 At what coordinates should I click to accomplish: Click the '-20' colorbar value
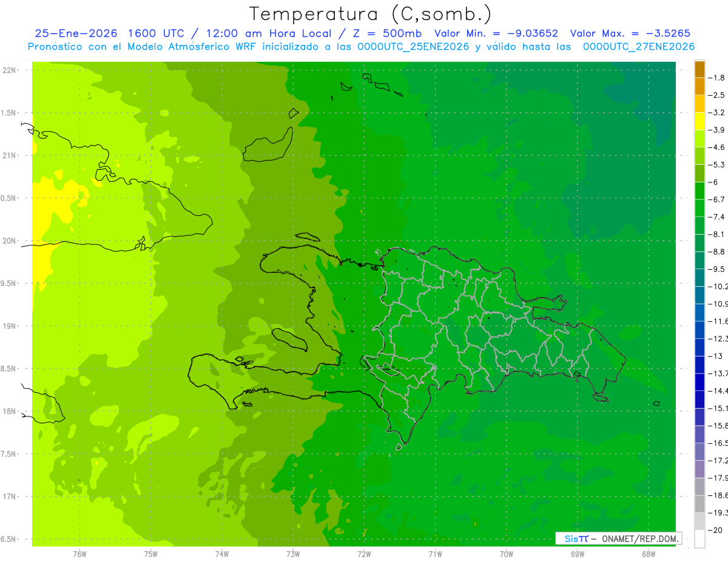pos(716,530)
